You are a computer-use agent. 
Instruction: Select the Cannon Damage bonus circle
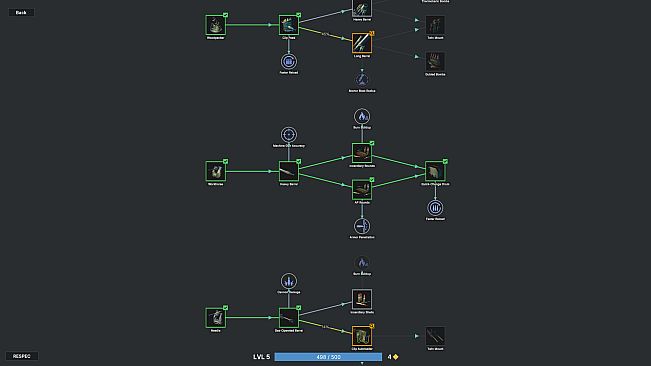coord(289,281)
